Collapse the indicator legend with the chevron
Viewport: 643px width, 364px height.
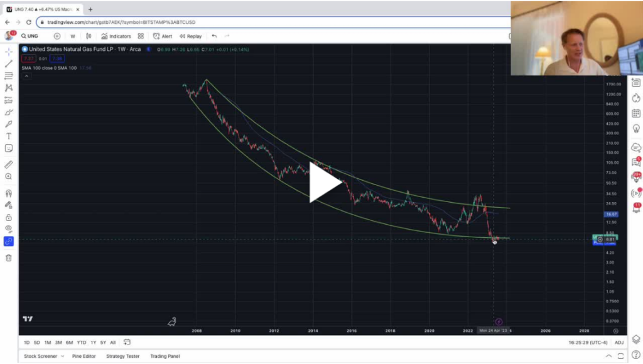click(x=26, y=76)
